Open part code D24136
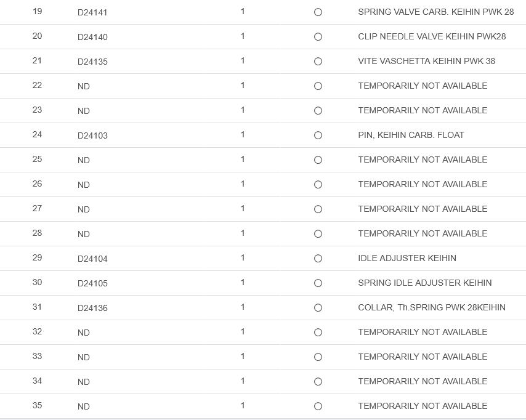The image size is (526, 420). [x=92, y=308]
